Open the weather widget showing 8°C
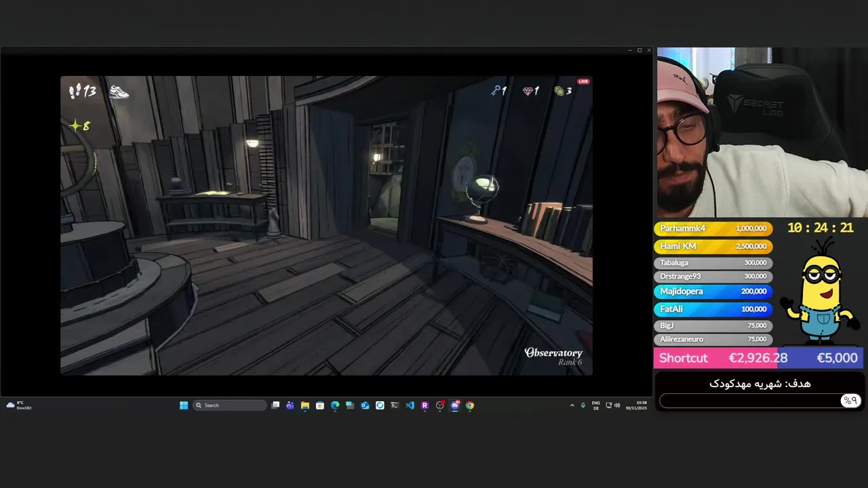Viewport: 868px width, 488px height. 19,405
